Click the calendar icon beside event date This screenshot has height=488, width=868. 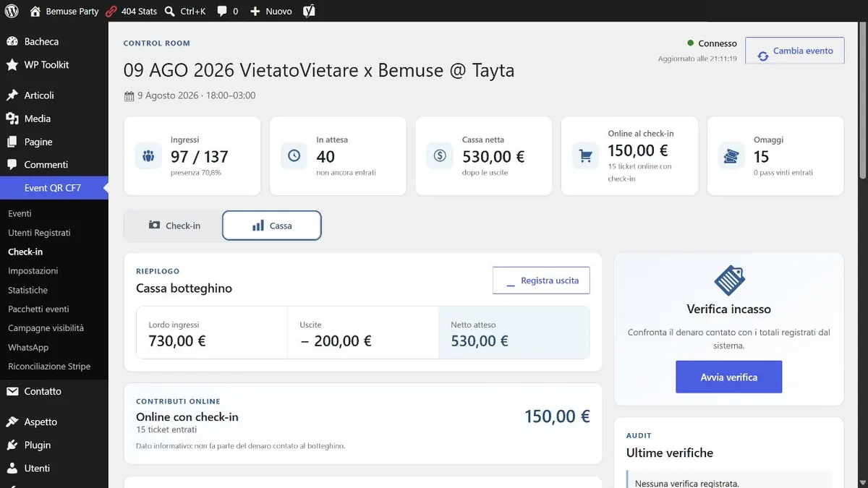129,96
